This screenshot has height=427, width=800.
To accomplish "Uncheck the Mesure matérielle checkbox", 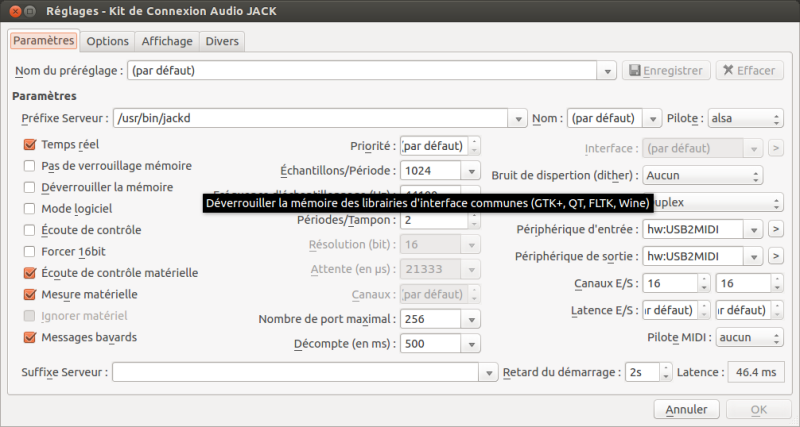I will pyautogui.click(x=30, y=294).
